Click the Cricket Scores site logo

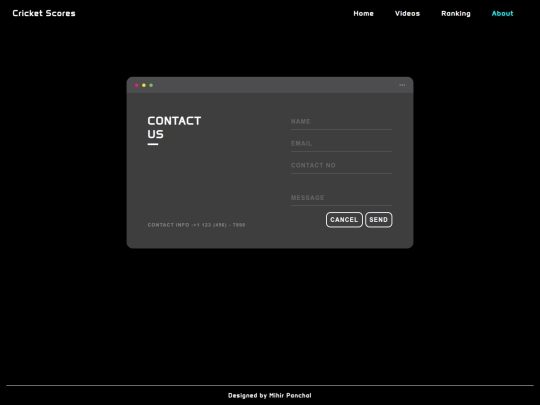(44, 13)
